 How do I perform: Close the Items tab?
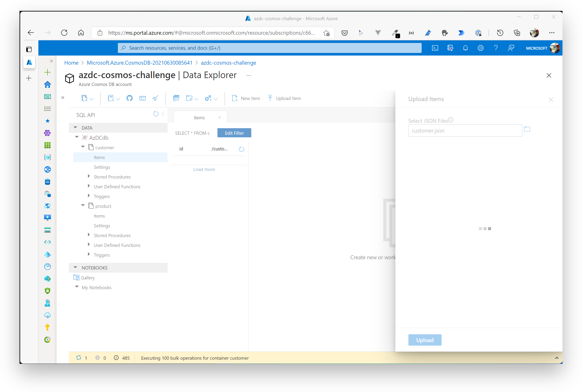coord(220,117)
